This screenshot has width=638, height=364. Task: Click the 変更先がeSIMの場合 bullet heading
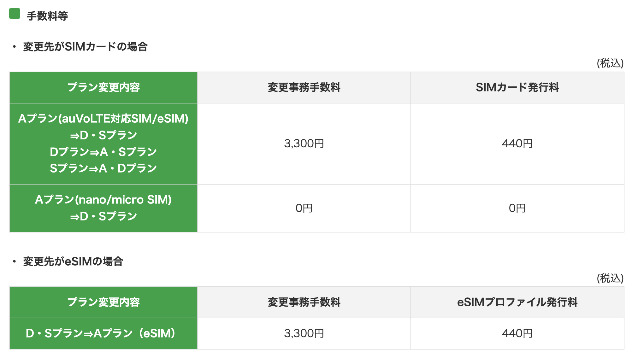point(73,261)
